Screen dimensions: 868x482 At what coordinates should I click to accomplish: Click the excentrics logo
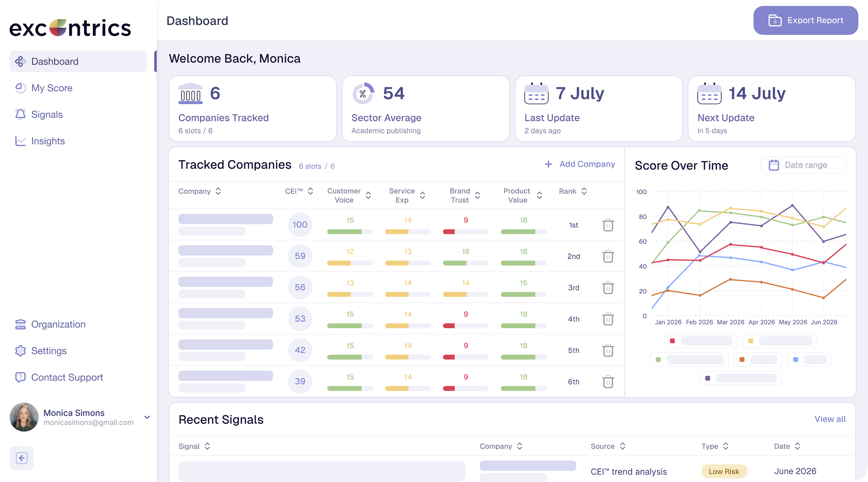pyautogui.click(x=70, y=28)
